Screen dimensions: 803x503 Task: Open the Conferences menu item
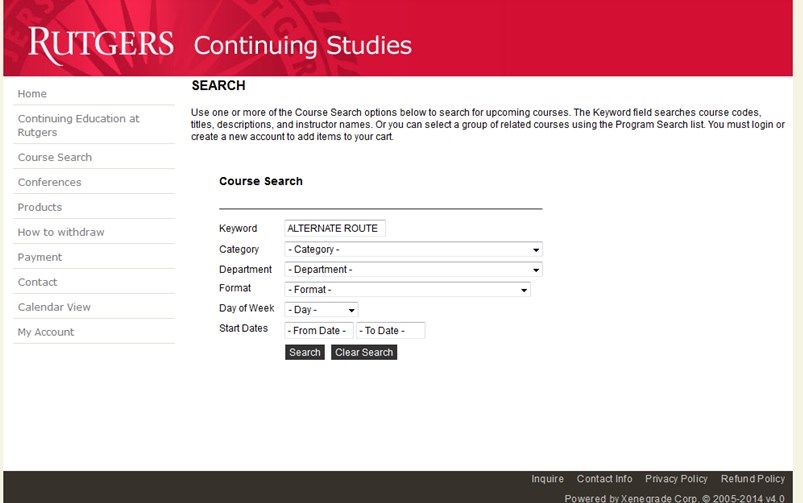click(49, 182)
